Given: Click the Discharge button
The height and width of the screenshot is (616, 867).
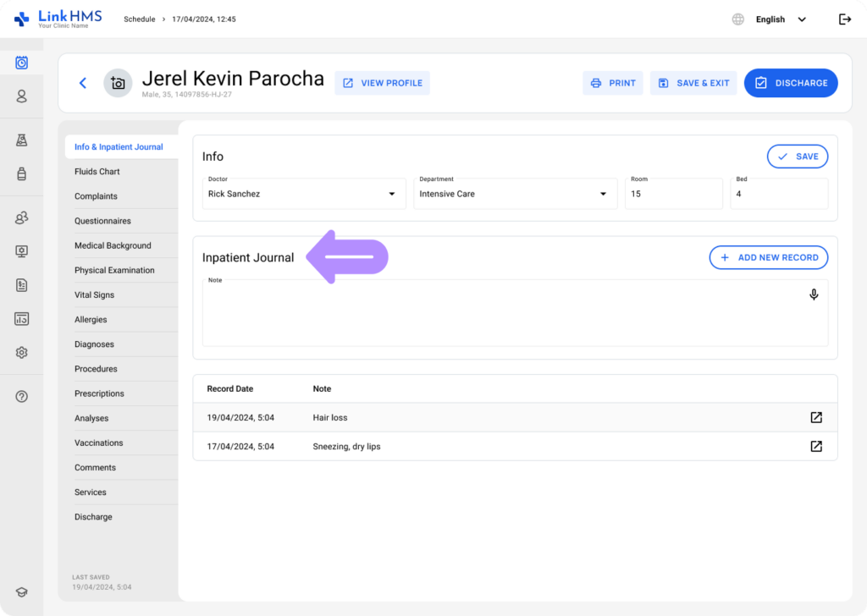Looking at the screenshot, I should (791, 83).
